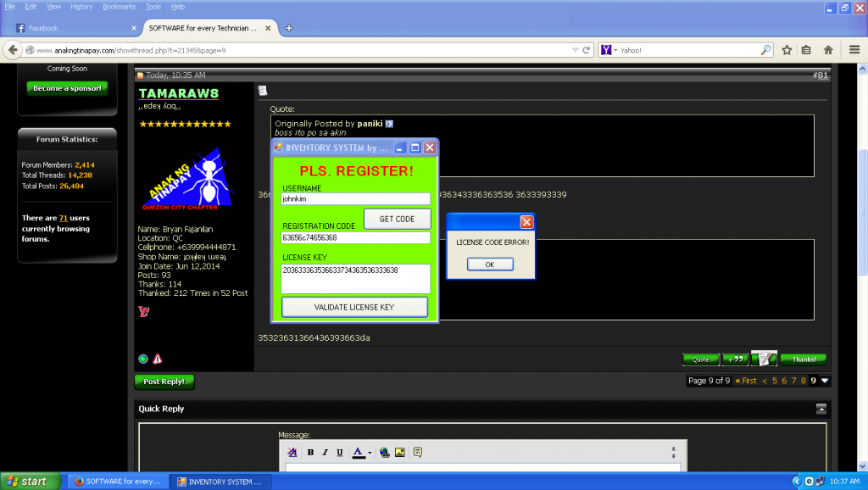Click the post document icon in post #81

point(263,91)
